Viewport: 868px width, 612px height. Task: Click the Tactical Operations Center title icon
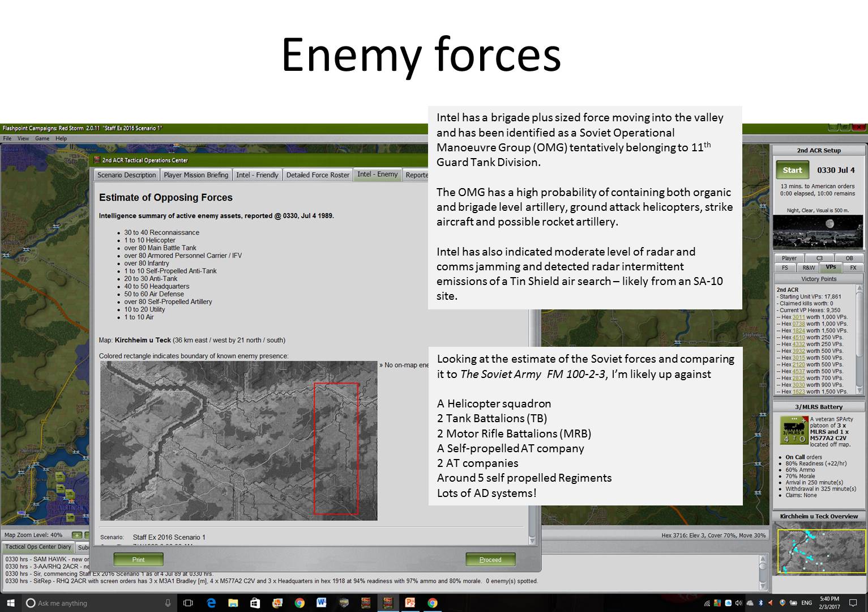[x=97, y=160]
